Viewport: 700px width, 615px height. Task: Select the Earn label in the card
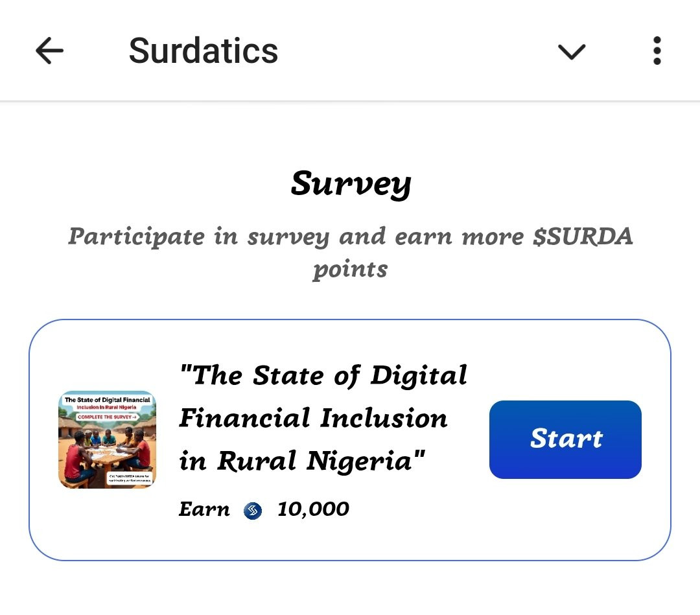tap(204, 509)
